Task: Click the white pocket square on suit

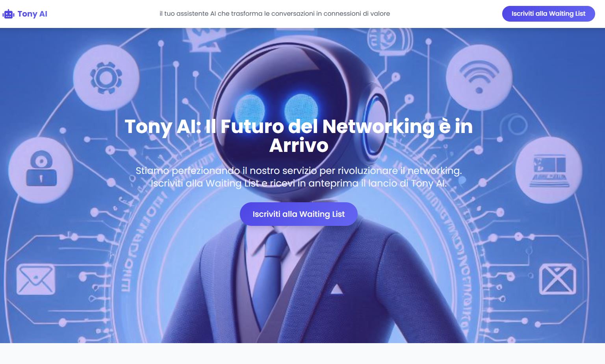Action: [x=336, y=289]
